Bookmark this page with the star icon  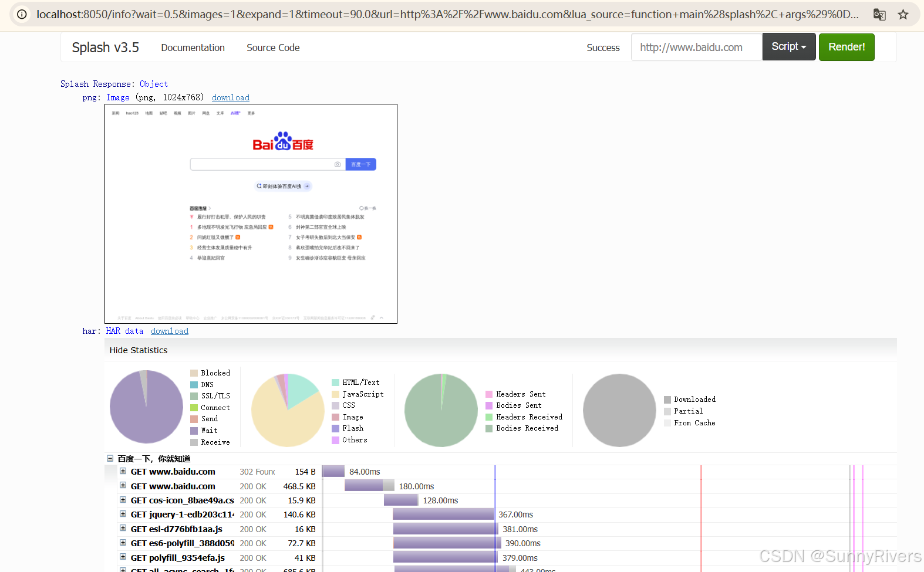903,14
